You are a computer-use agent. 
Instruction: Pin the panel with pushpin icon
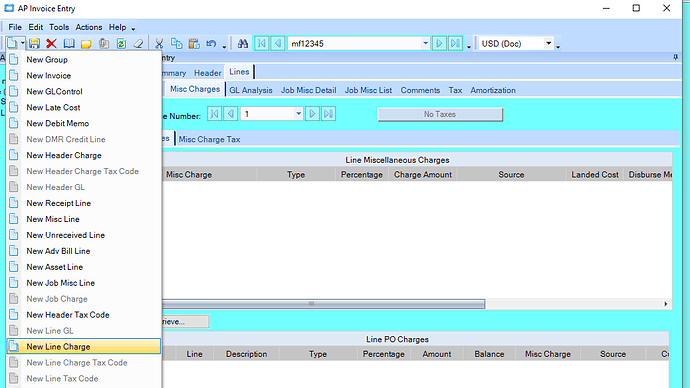[675, 58]
